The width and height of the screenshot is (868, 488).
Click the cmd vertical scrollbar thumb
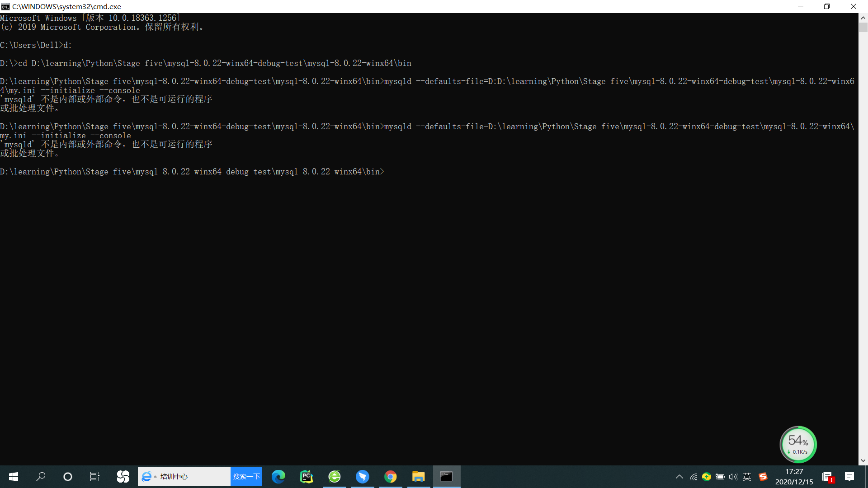click(x=863, y=27)
